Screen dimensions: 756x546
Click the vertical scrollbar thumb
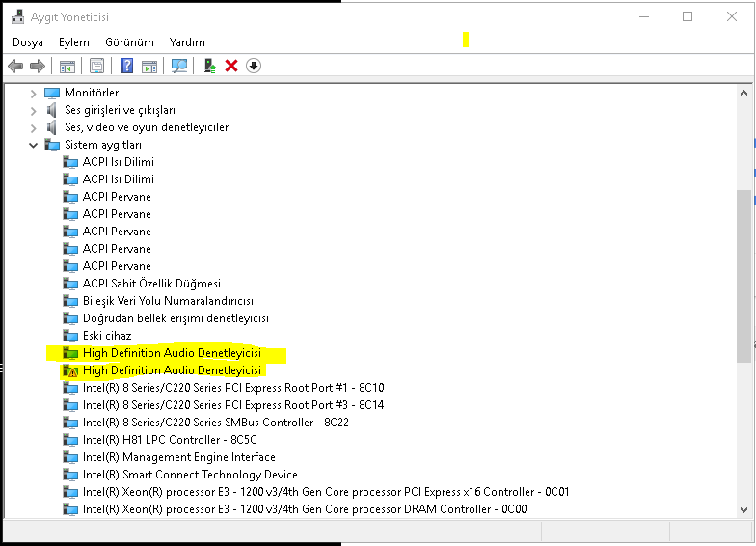tap(743, 276)
